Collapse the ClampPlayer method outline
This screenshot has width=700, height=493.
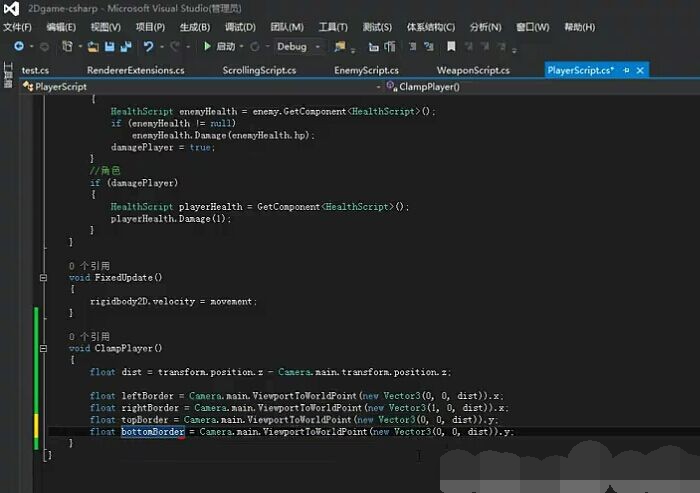[x=43, y=349]
